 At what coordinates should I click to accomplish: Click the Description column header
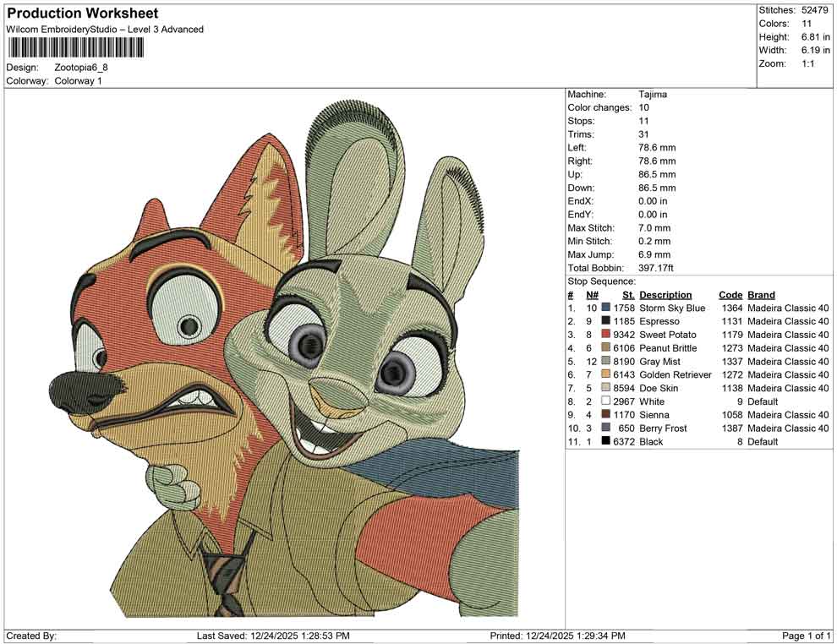[667, 294]
